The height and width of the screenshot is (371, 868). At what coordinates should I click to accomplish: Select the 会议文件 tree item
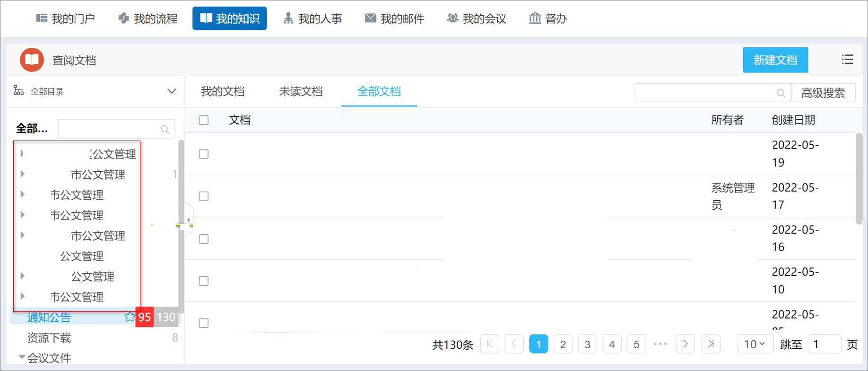(x=49, y=358)
